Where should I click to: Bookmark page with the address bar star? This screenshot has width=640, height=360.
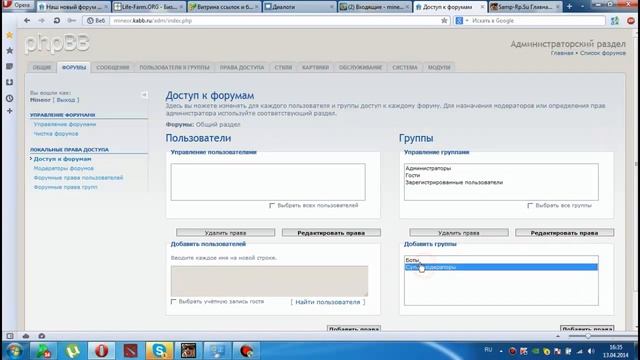(444, 20)
